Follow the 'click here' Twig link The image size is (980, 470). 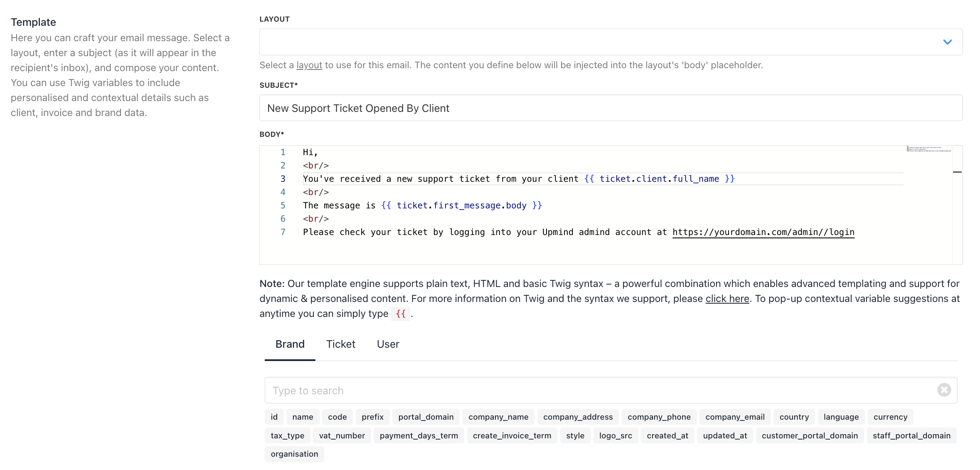click(x=727, y=299)
